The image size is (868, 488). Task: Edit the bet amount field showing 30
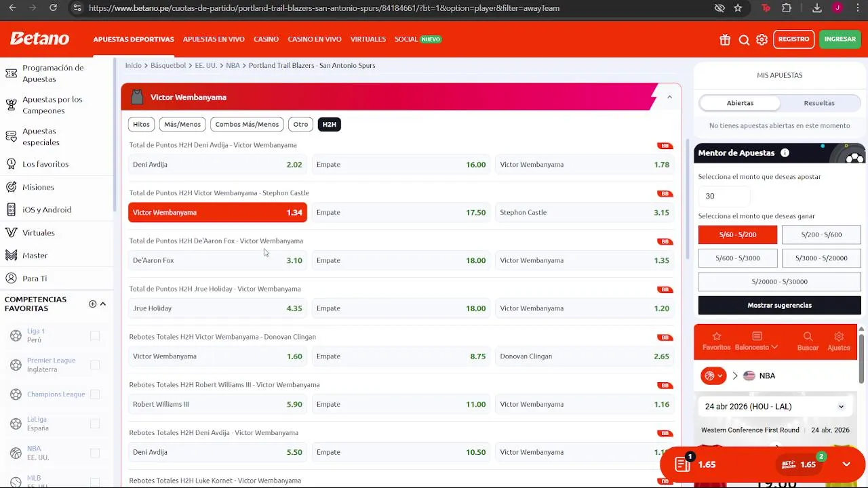pyautogui.click(x=724, y=196)
